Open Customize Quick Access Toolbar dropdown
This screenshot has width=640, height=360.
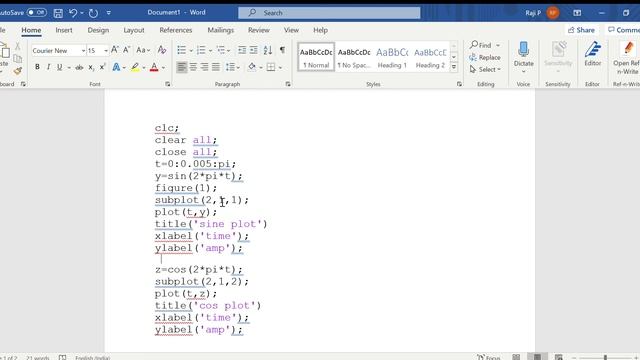[x=109, y=13]
